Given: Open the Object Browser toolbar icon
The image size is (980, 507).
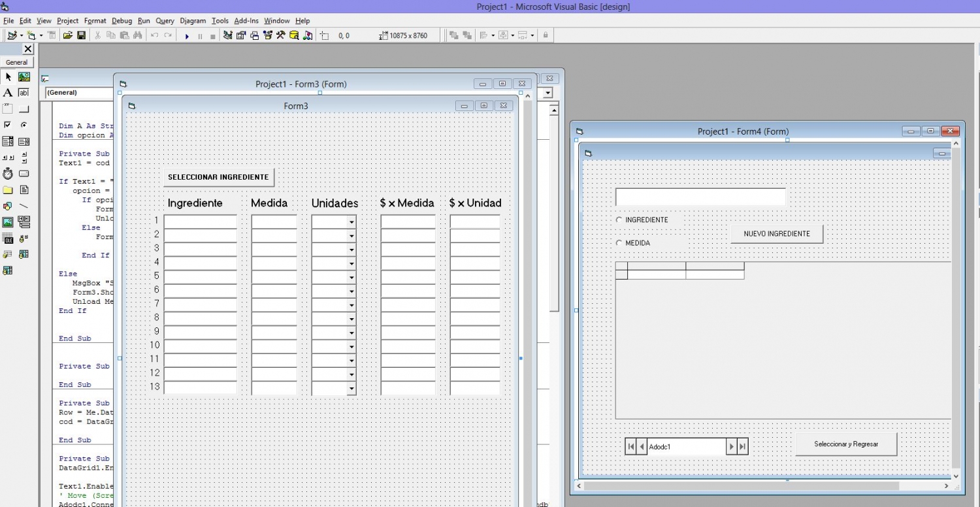Looking at the screenshot, I should (x=267, y=35).
